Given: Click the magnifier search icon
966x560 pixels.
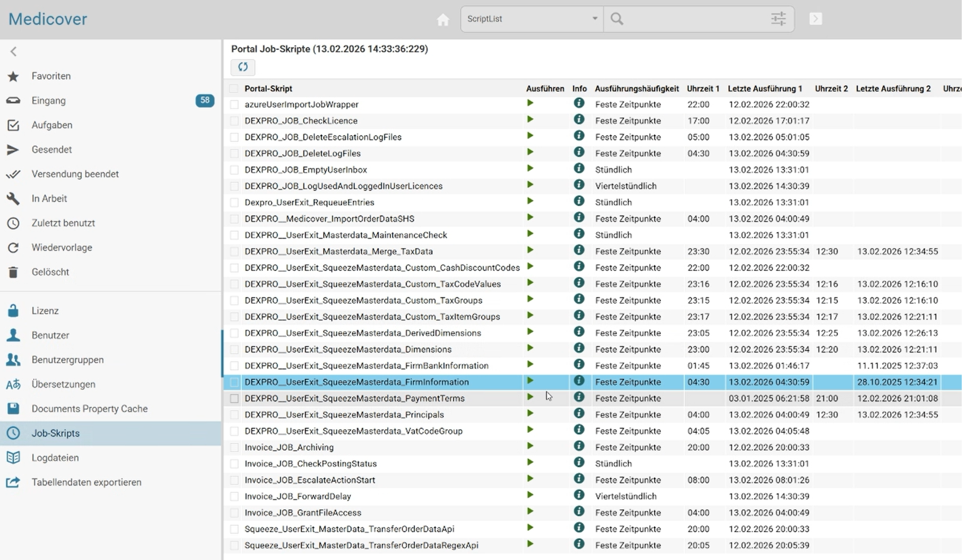Looking at the screenshot, I should coord(616,19).
